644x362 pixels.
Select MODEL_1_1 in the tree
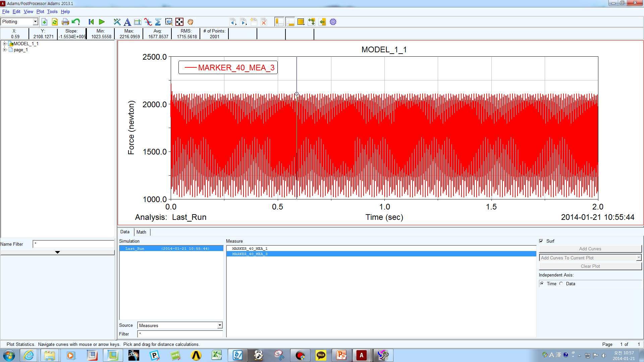pos(26,44)
